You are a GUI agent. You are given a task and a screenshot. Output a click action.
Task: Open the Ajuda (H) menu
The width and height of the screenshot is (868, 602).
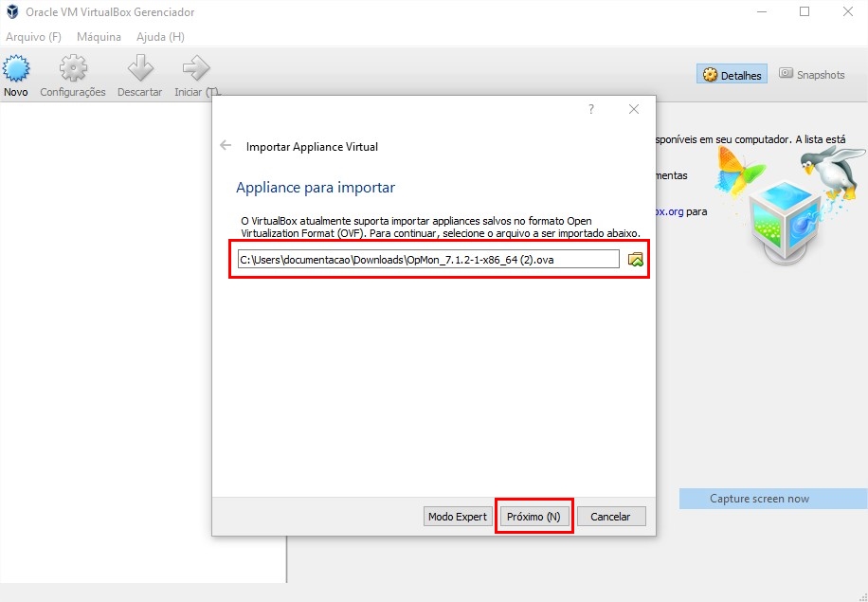pos(160,37)
